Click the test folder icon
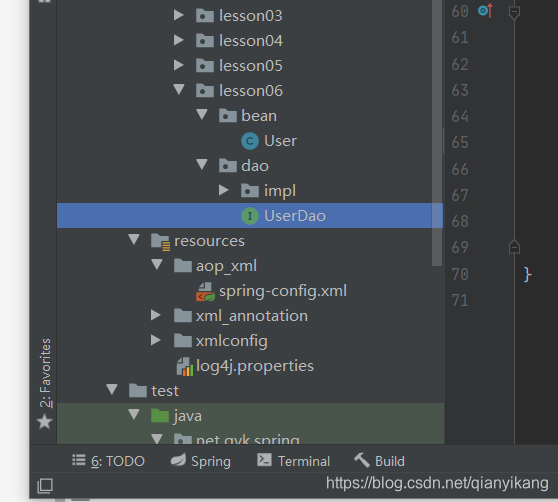The image size is (558, 502). click(x=138, y=391)
